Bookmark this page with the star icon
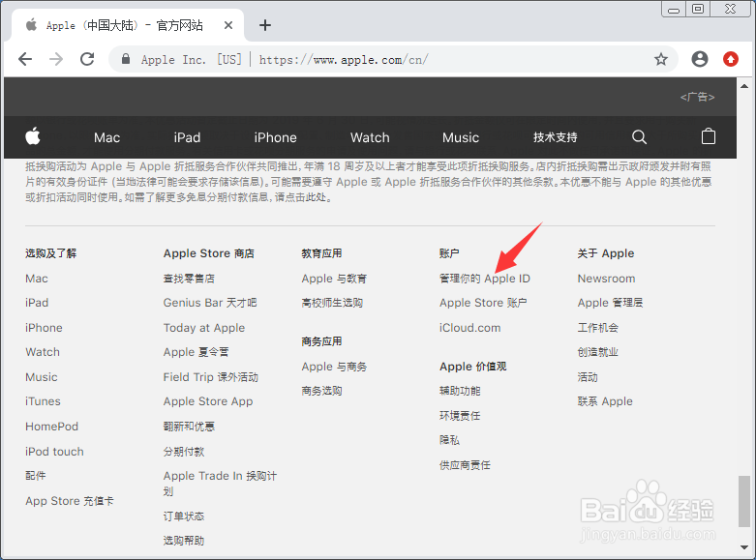 (661, 59)
